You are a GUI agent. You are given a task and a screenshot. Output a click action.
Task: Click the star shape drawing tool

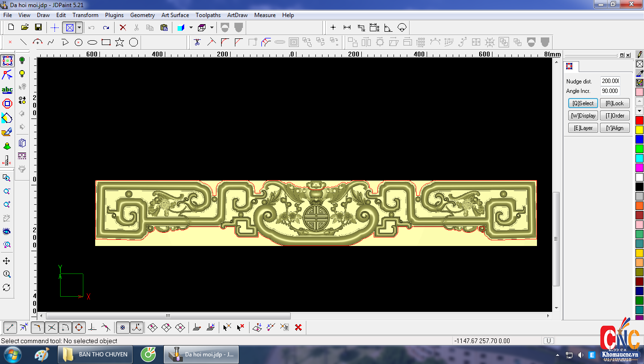120,42
